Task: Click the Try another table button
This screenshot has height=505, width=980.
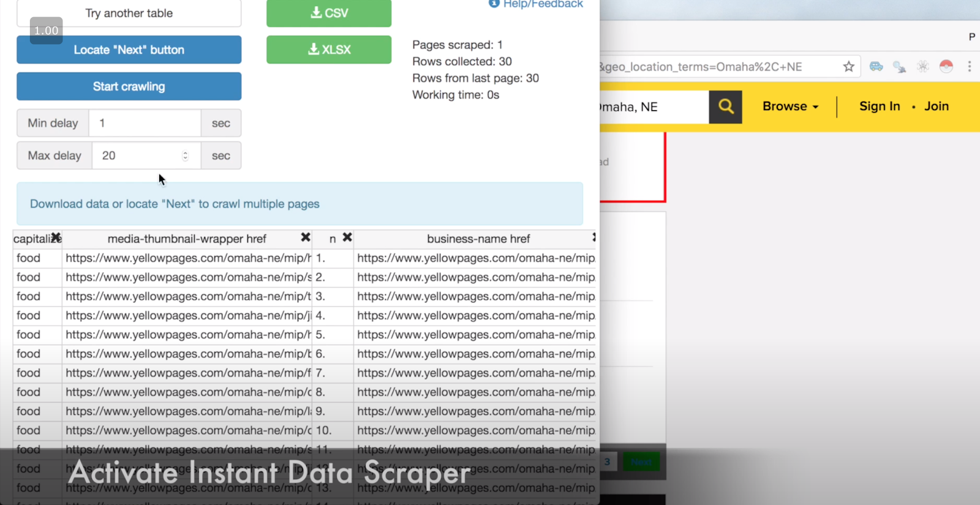Action: tap(129, 13)
